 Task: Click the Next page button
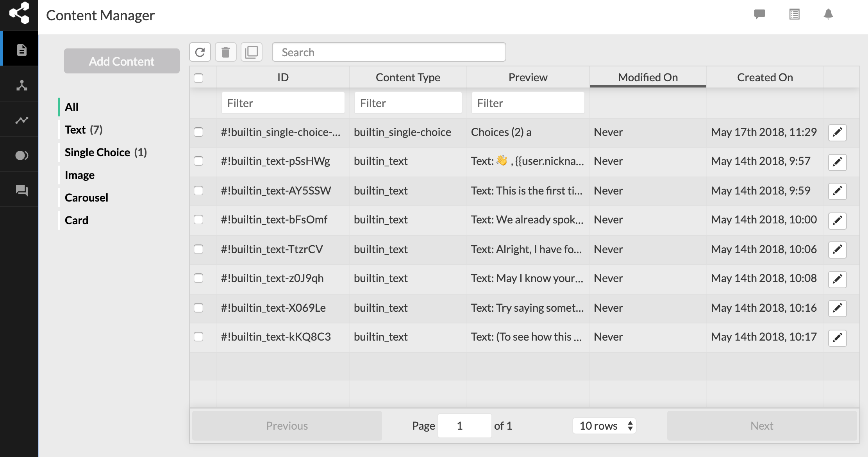coord(761,425)
